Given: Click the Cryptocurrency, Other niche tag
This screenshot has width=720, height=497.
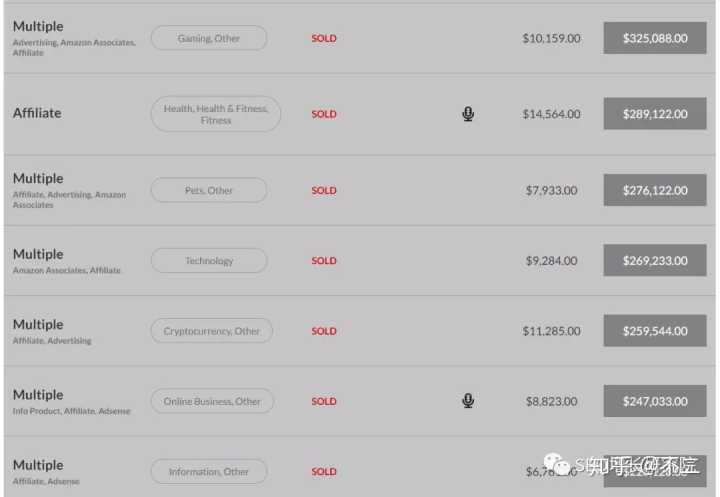Looking at the screenshot, I should click(212, 331).
